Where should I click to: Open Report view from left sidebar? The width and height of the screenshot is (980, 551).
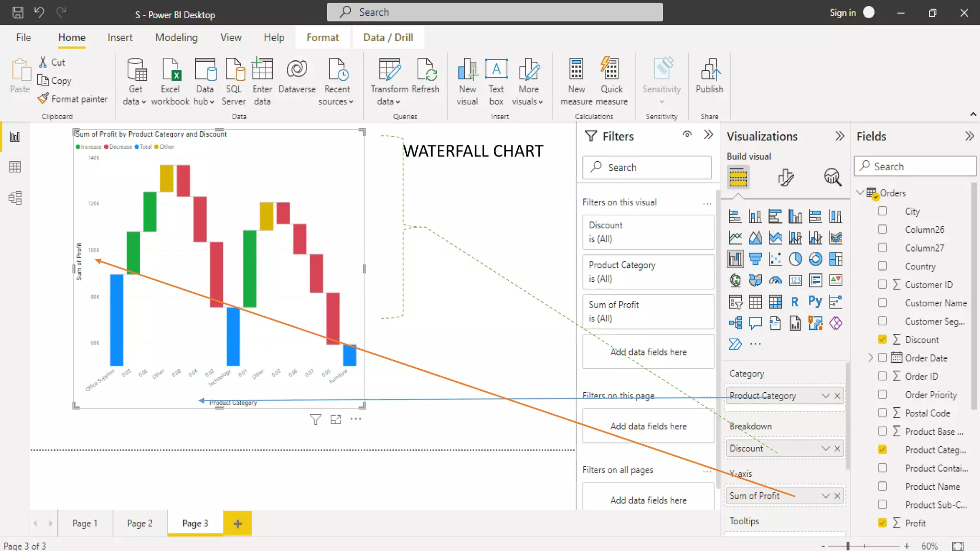pos(15,137)
